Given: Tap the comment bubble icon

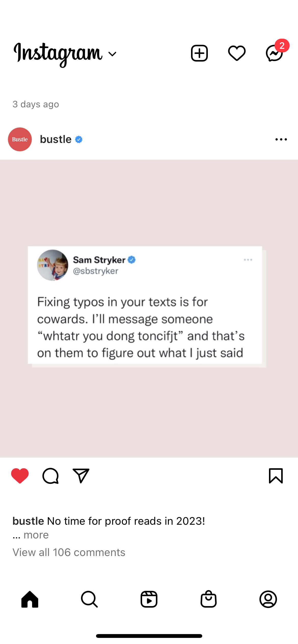Looking at the screenshot, I should coord(50,476).
